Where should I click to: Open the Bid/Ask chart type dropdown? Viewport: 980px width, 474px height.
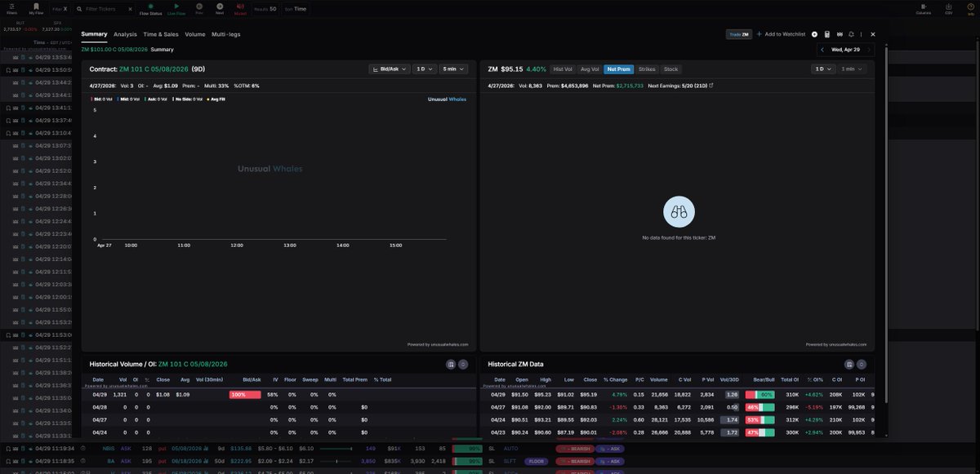tap(389, 69)
